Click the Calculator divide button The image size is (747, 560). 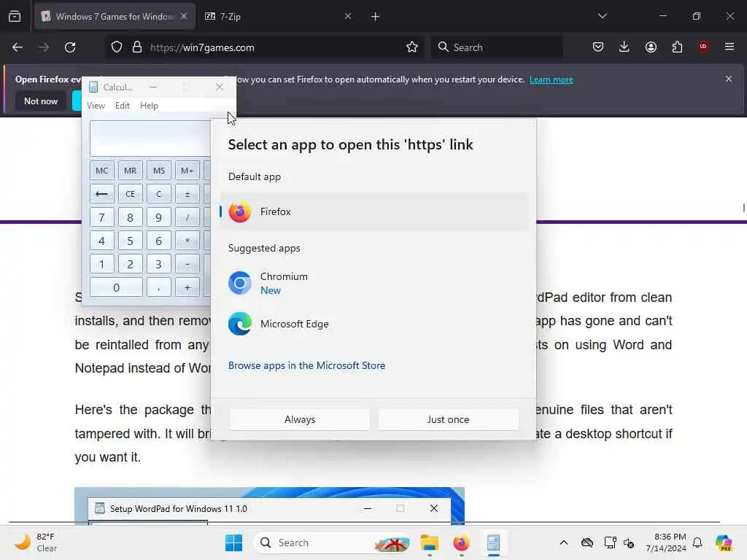(x=187, y=217)
